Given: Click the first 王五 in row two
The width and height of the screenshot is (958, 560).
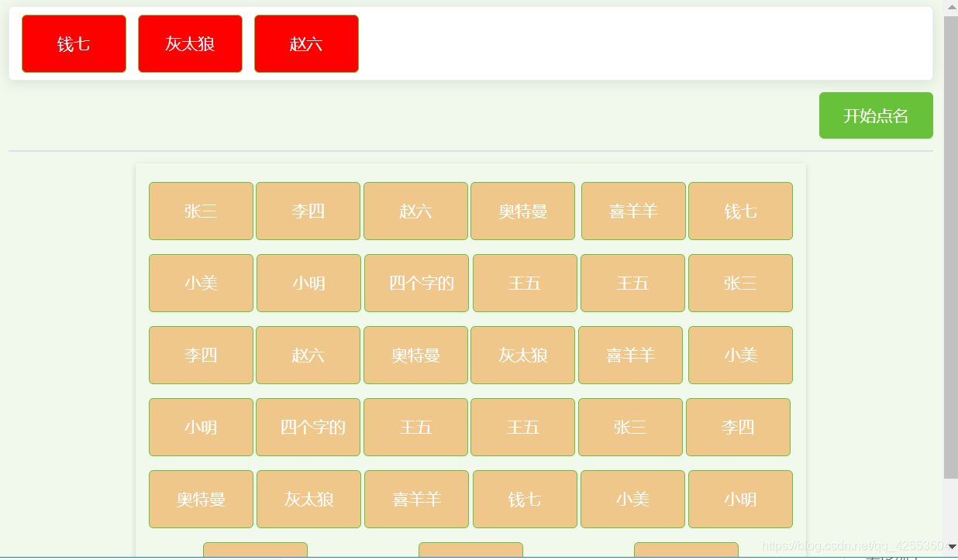Looking at the screenshot, I should (524, 283).
